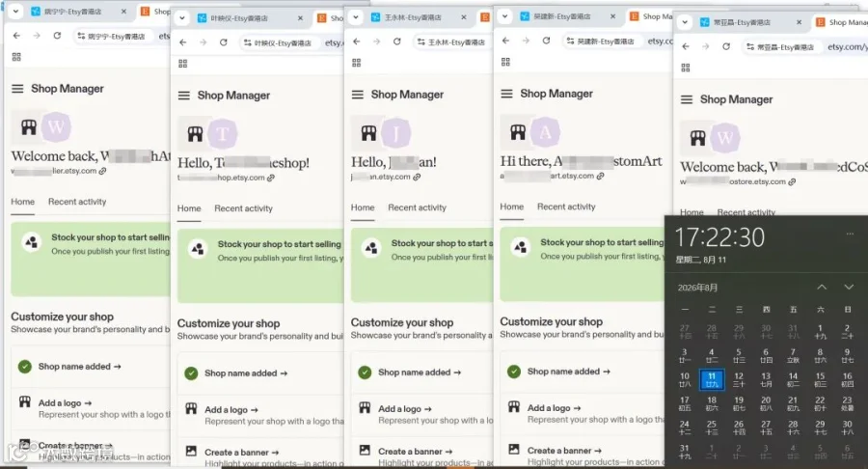Open the tab search dropdown in the rightmost window
The height and width of the screenshot is (469, 868).
684,22
